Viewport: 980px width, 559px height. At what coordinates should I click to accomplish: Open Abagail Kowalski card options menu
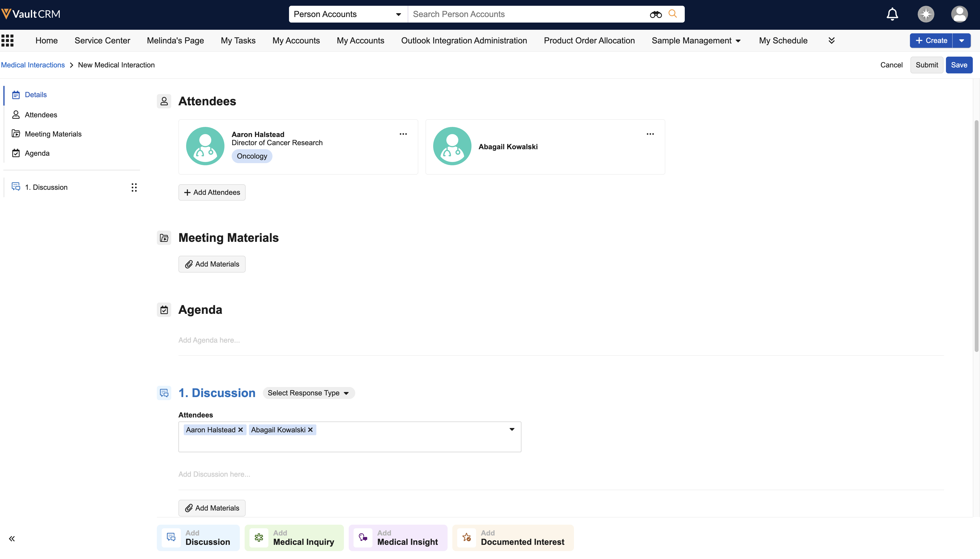(x=650, y=134)
